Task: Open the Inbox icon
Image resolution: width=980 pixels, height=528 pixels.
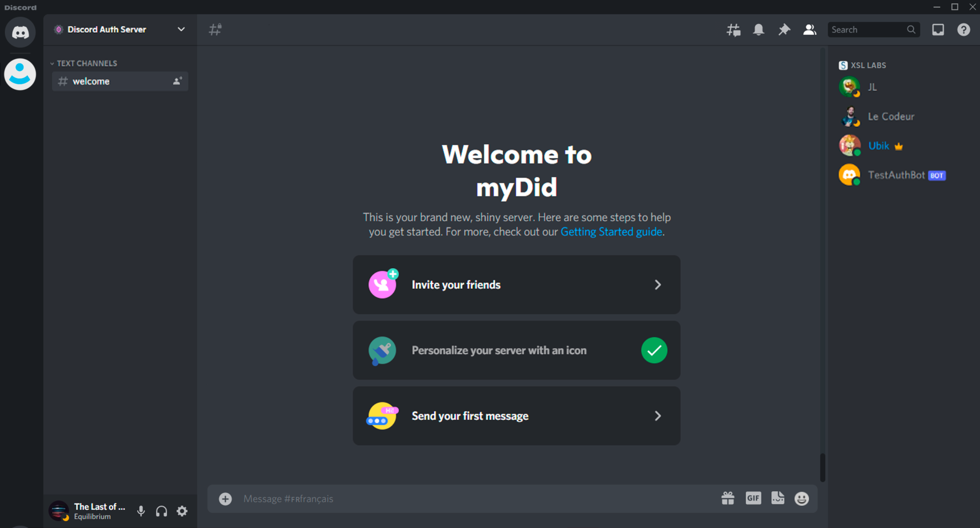Action: click(x=938, y=29)
